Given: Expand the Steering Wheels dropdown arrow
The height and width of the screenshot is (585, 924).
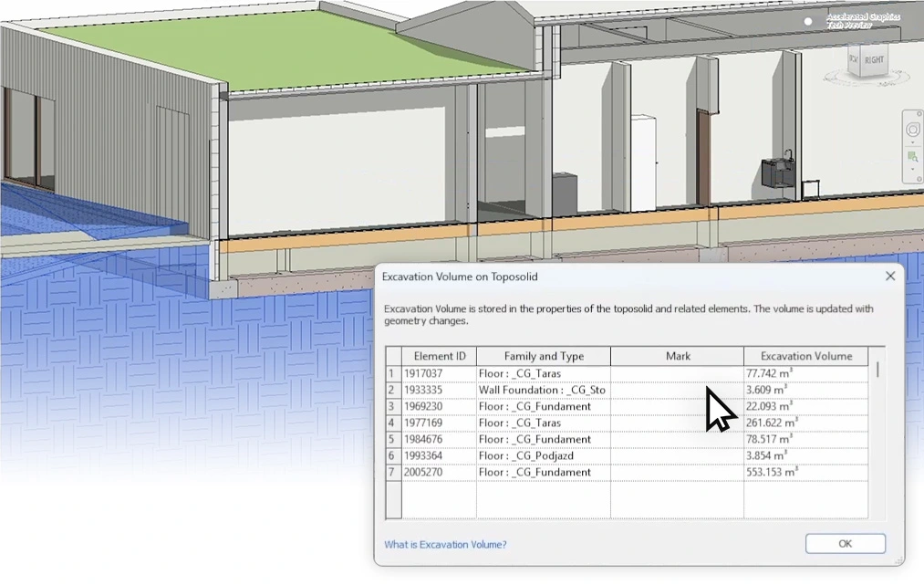Looking at the screenshot, I should [911, 142].
